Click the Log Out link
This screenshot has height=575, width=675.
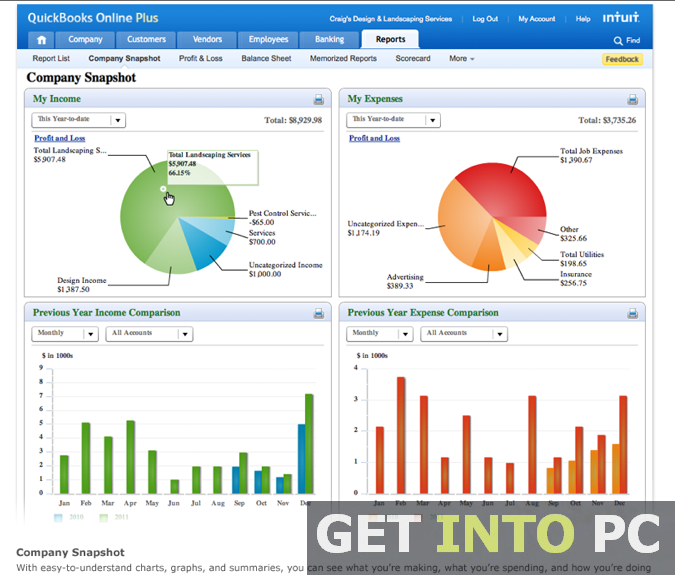tap(485, 19)
